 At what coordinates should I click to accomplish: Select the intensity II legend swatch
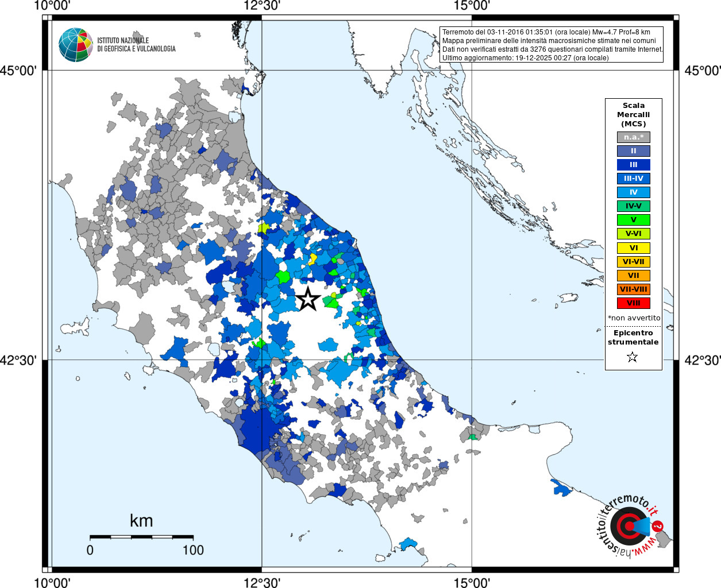tap(634, 151)
